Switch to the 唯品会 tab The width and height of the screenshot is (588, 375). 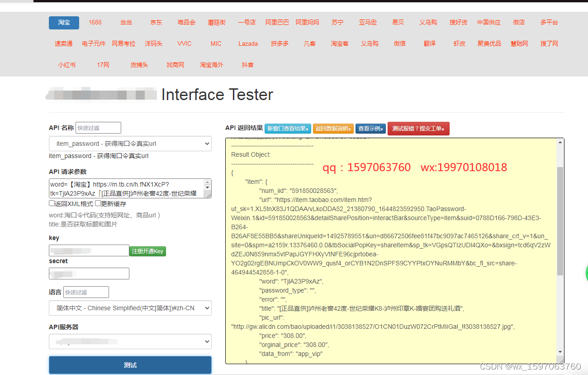click(x=186, y=23)
